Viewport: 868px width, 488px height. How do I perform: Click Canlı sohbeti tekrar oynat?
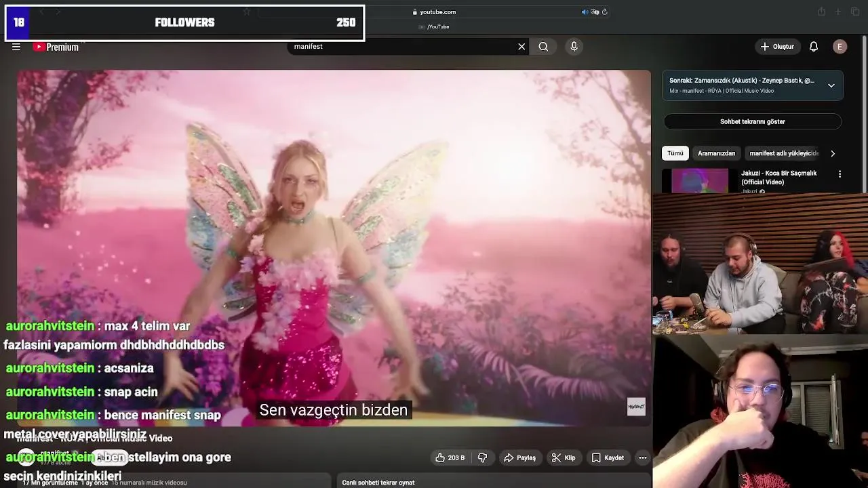coord(378,483)
